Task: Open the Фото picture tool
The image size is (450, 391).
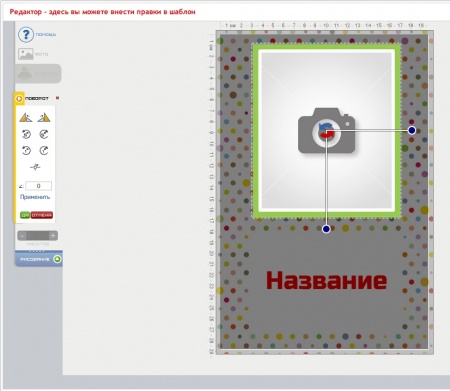Action: coord(26,54)
